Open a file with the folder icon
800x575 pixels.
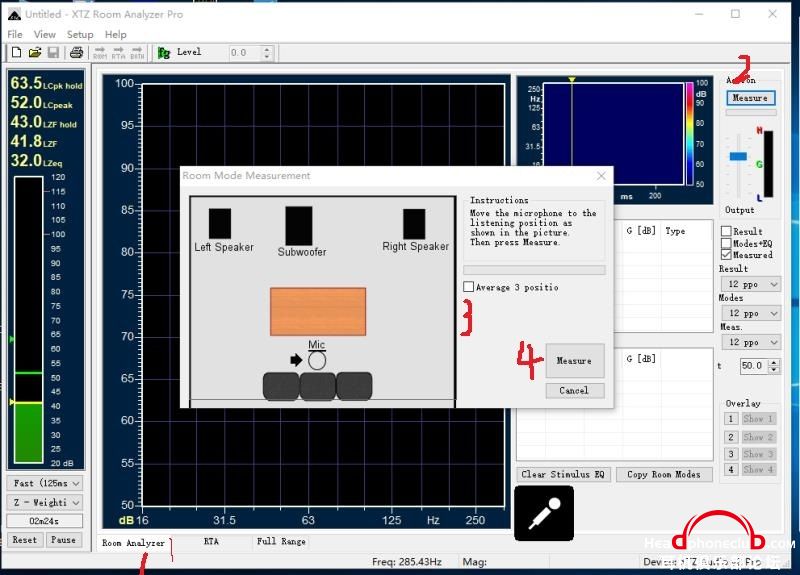[35, 52]
